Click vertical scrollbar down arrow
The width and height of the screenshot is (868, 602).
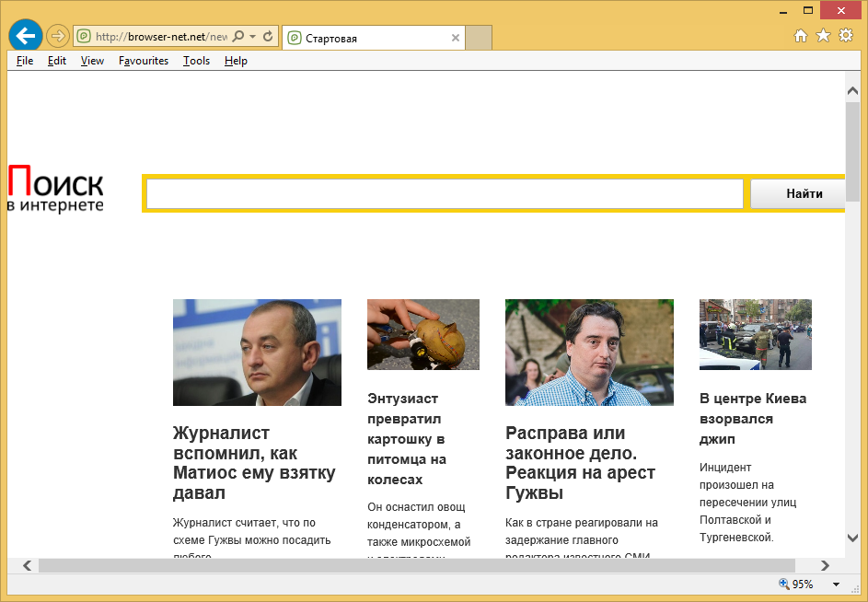point(852,538)
